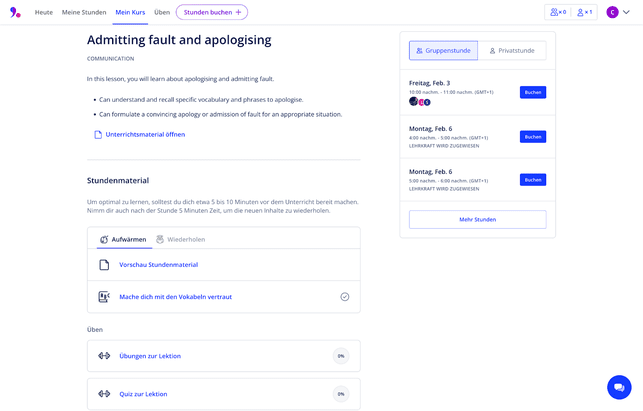
Task: Click the dumbbell icon for Quiz zur Lektion
Action: click(x=104, y=394)
